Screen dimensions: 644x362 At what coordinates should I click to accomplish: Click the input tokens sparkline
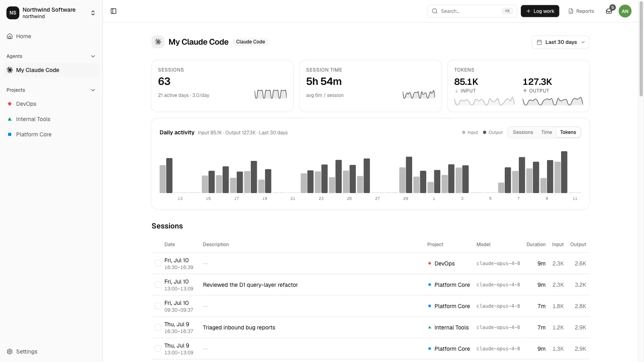(484, 101)
